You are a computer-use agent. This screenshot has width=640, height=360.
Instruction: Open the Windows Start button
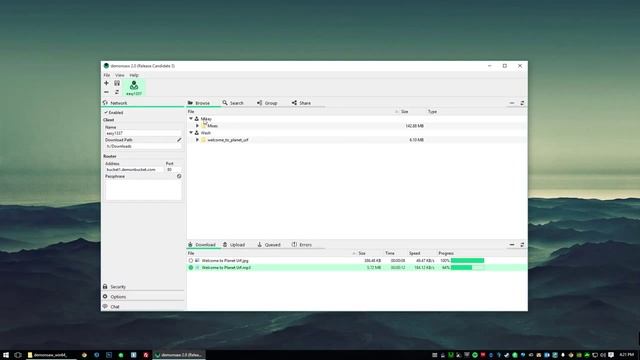(6, 355)
